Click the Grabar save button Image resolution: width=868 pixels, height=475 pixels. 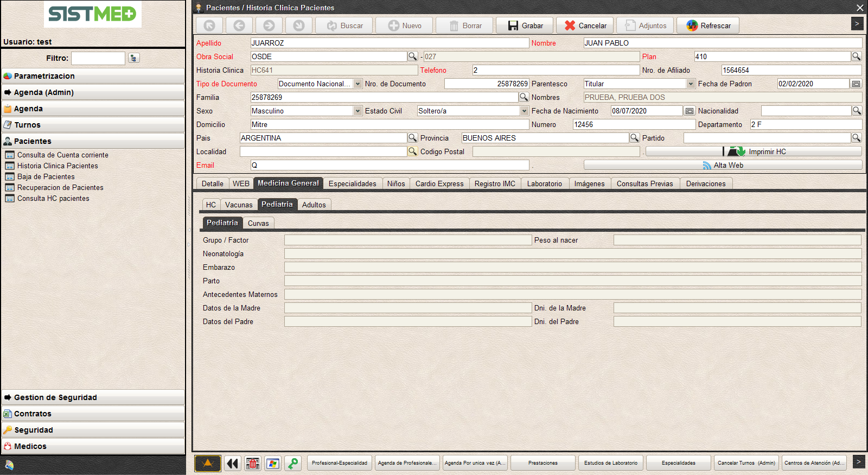point(525,26)
